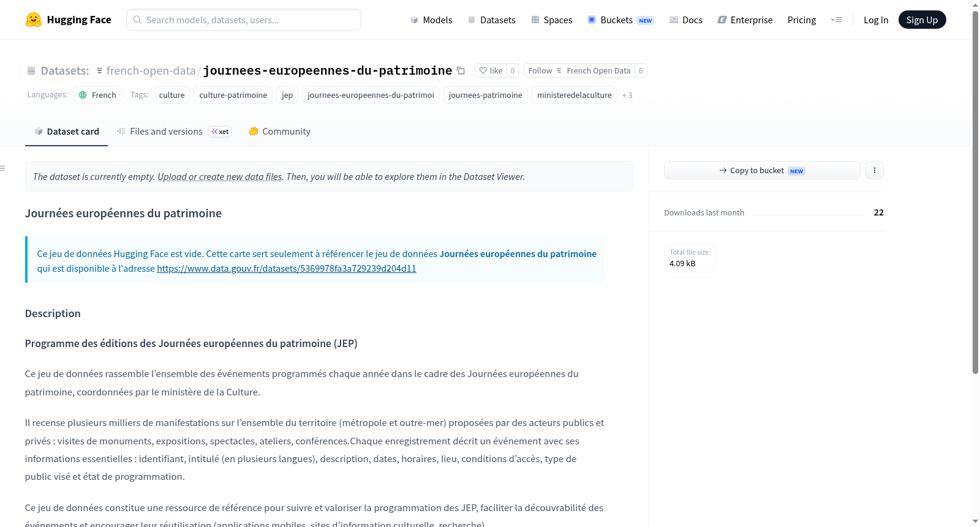Open the Models page
980x527 pixels.
point(431,20)
